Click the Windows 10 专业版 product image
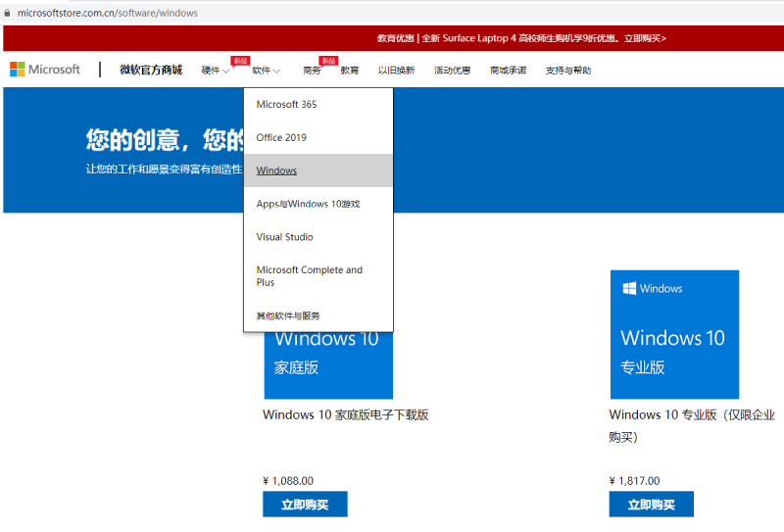This screenshot has width=784, height=532. tap(674, 334)
